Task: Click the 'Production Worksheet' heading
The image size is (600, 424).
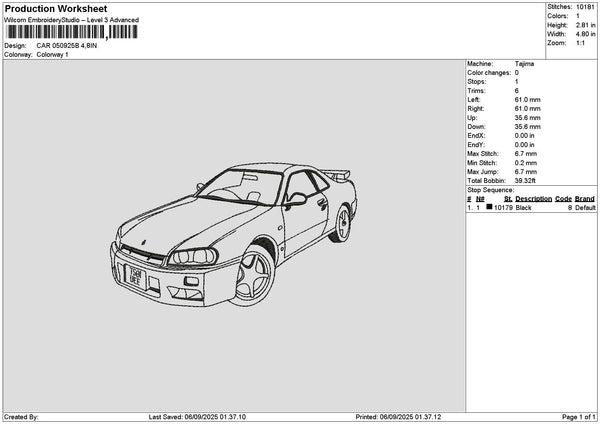Action: (x=56, y=9)
